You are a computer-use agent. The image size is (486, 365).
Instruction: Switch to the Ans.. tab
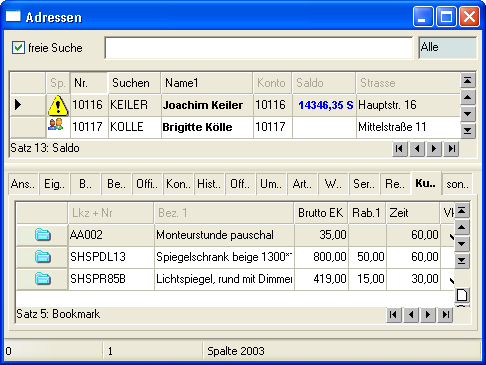23,184
